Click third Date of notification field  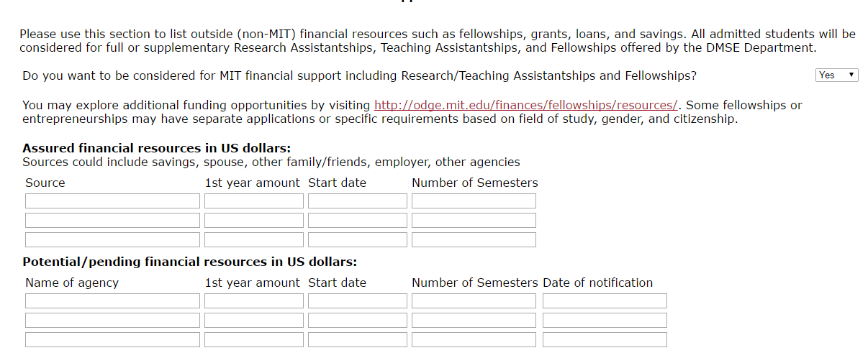click(x=605, y=340)
